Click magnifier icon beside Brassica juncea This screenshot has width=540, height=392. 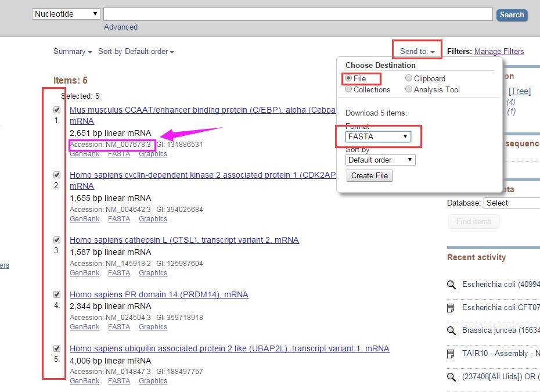pos(451,330)
